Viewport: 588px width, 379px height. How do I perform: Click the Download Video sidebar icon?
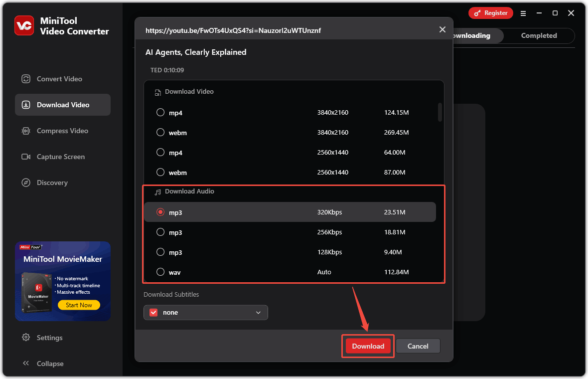26,105
